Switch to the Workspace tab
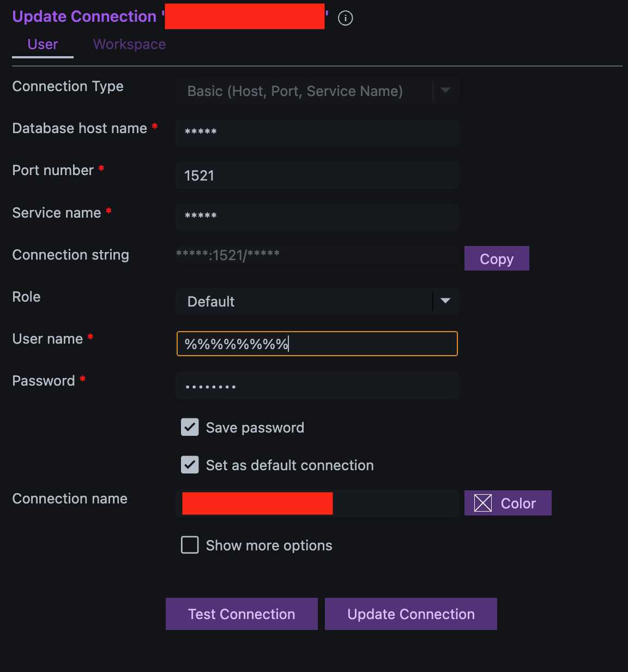The width and height of the screenshot is (628, 672). 129,44
